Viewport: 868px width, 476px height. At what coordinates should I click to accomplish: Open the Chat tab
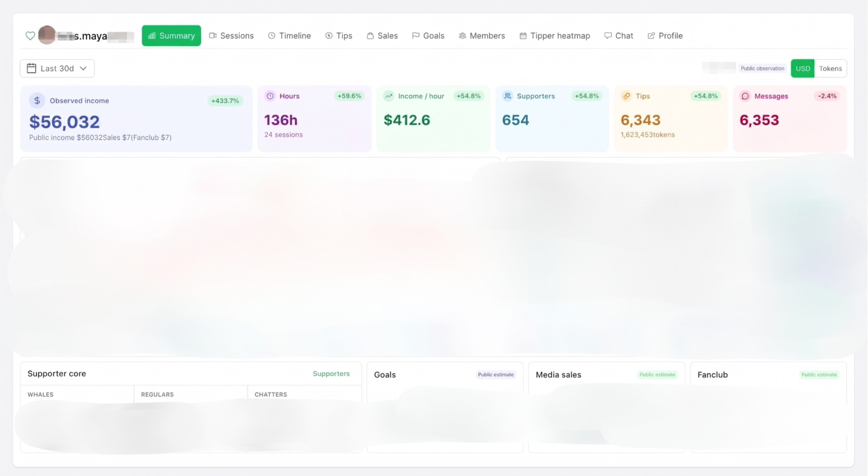619,35
